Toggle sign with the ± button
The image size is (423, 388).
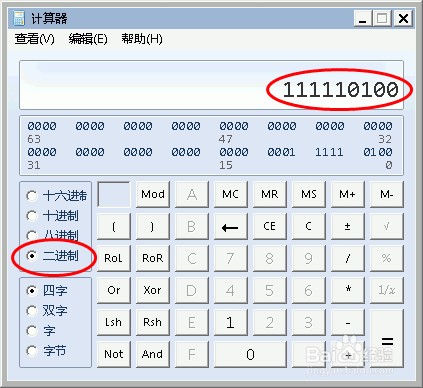pos(348,226)
